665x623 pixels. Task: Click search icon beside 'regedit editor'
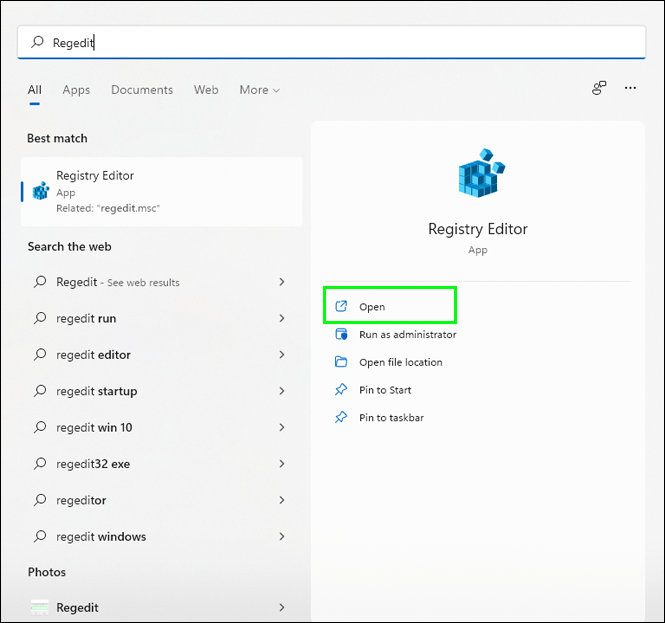[x=40, y=355]
